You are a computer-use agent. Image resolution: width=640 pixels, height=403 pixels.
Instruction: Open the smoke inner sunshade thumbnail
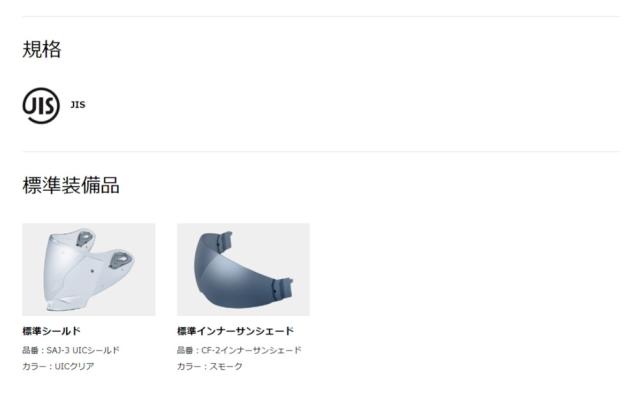[243, 269]
